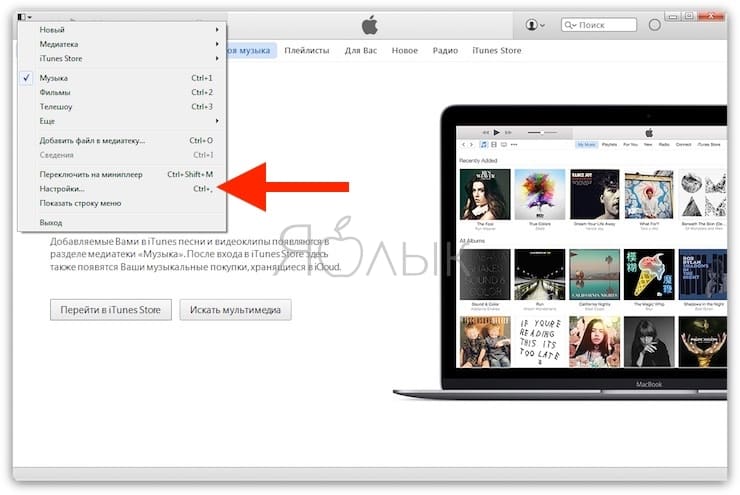The image size is (740, 495).
Task: Expand the Новый submenu
Action: point(122,29)
